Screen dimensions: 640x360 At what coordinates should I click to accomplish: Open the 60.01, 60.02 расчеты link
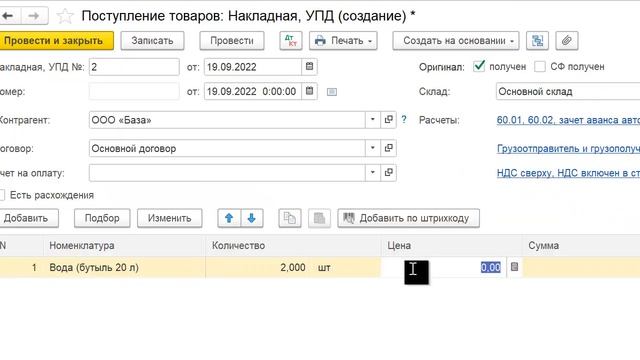click(x=568, y=120)
